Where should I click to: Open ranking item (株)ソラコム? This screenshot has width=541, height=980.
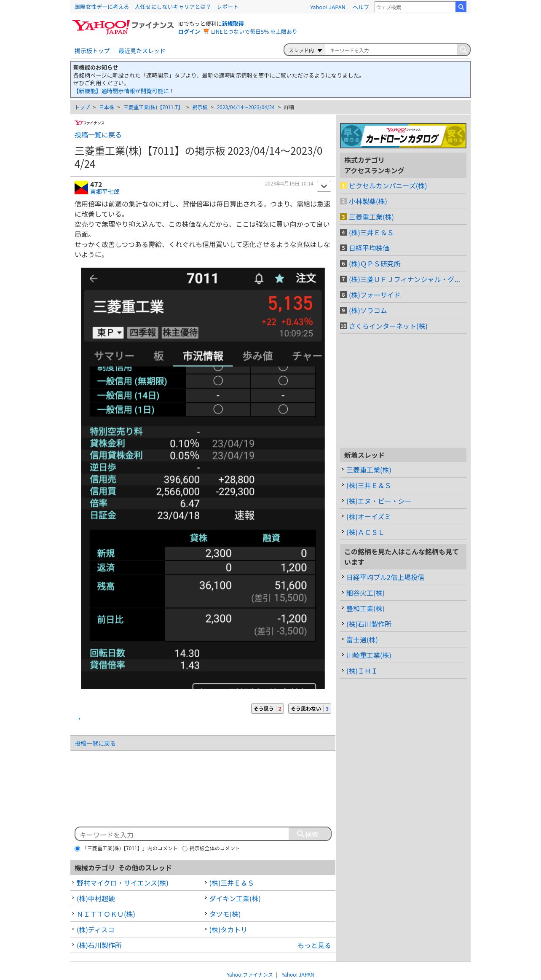(368, 311)
